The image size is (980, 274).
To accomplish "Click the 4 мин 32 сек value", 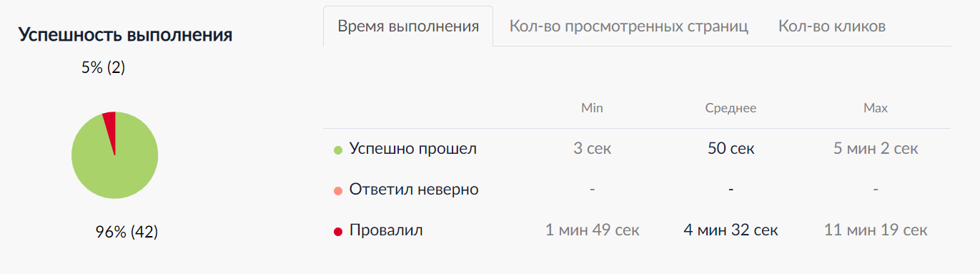I will click(x=731, y=230).
